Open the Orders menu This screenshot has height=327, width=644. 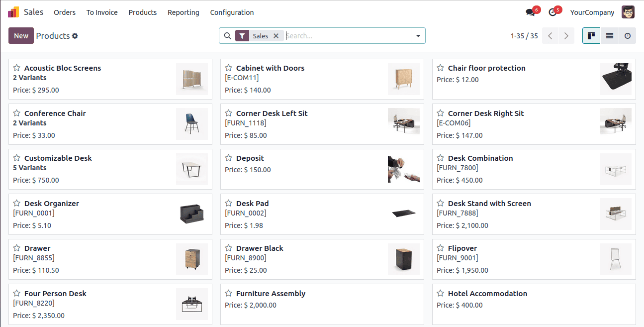tap(65, 12)
